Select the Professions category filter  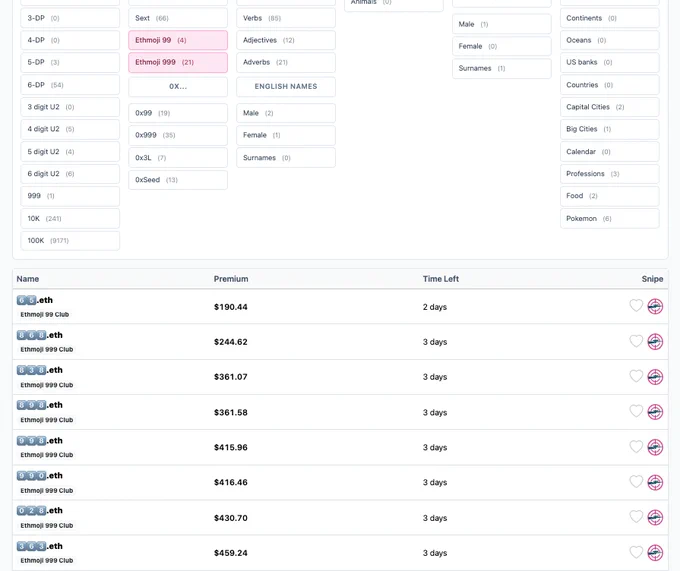click(x=610, y=174)
